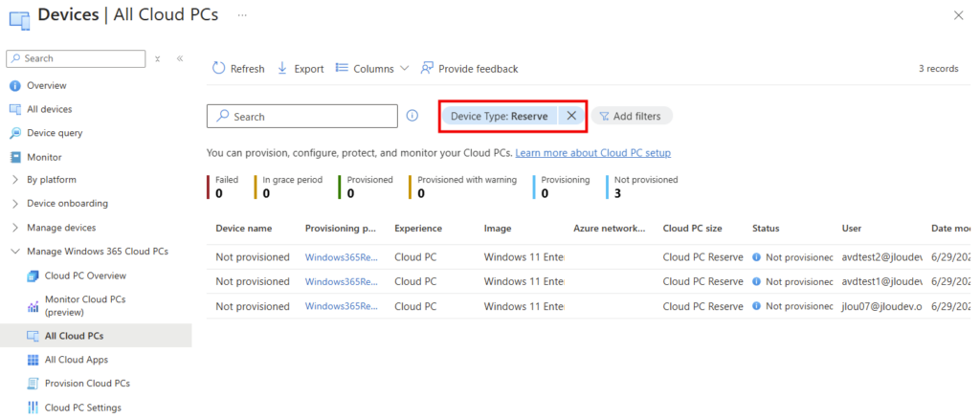Click the 3 records text
This screenshot has width=980, height=419.
pyautogui.click(x=938, y=69)
